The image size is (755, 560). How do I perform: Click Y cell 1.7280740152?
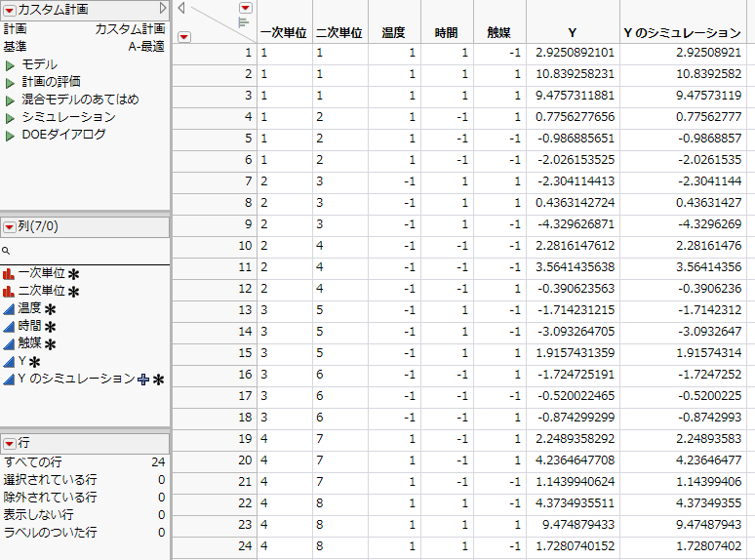coord(575,546)
